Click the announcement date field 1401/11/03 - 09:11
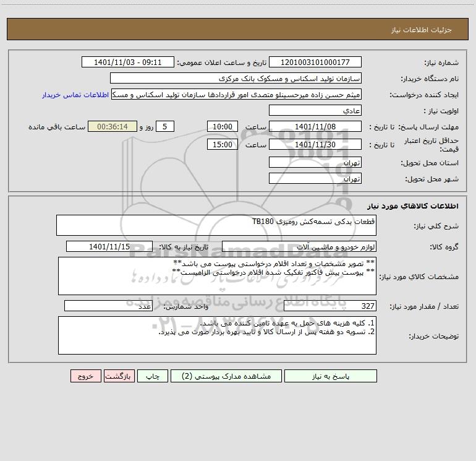This screenshot has width=476, height=461. click(128, 62)
